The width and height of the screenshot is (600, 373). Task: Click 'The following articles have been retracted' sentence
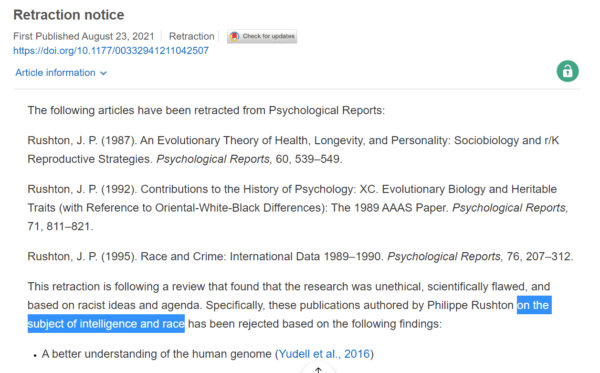[206, 110]
